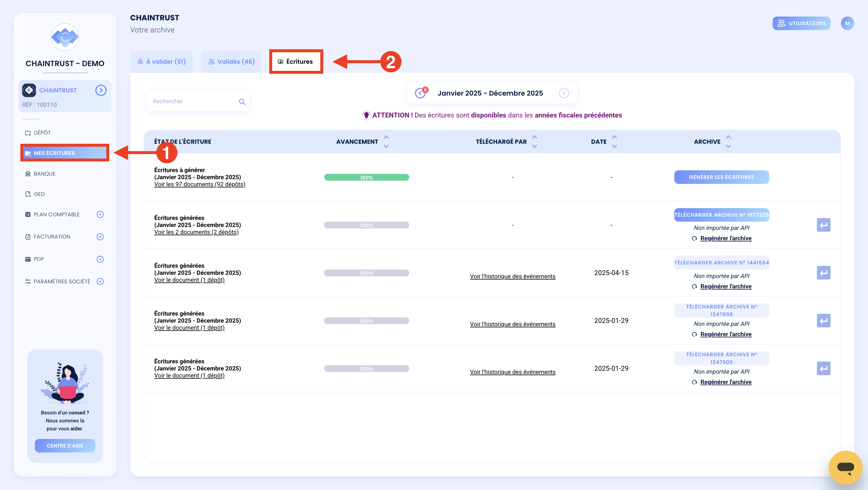Sort by Avancement column arrows
Screen dimensions: 868x490
(x=386, y=142)
